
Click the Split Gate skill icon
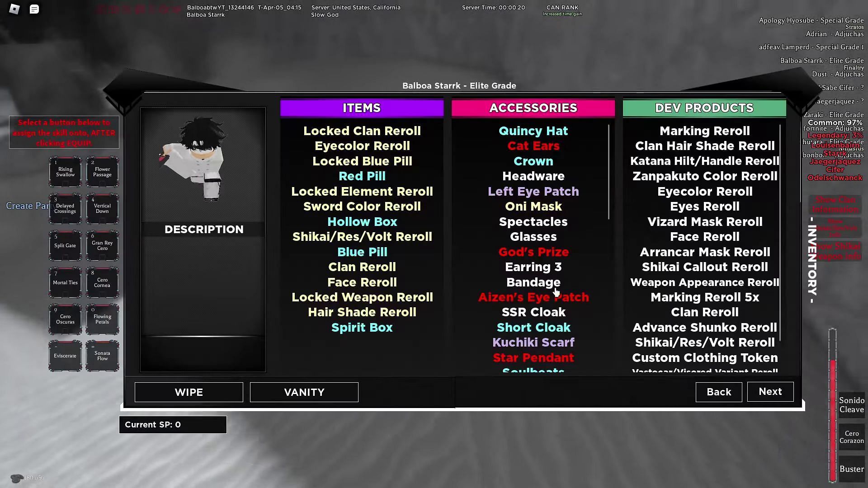pos(65,245)
